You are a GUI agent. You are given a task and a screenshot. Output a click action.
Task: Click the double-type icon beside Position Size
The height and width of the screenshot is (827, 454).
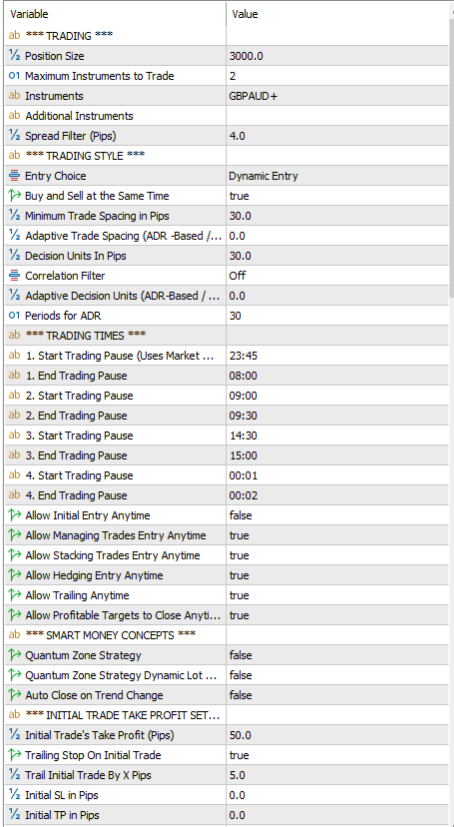coord(14,56)
